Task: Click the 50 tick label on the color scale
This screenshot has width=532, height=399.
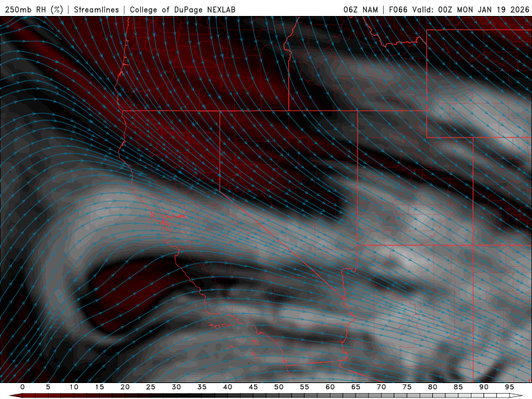Action: (279, 387)
